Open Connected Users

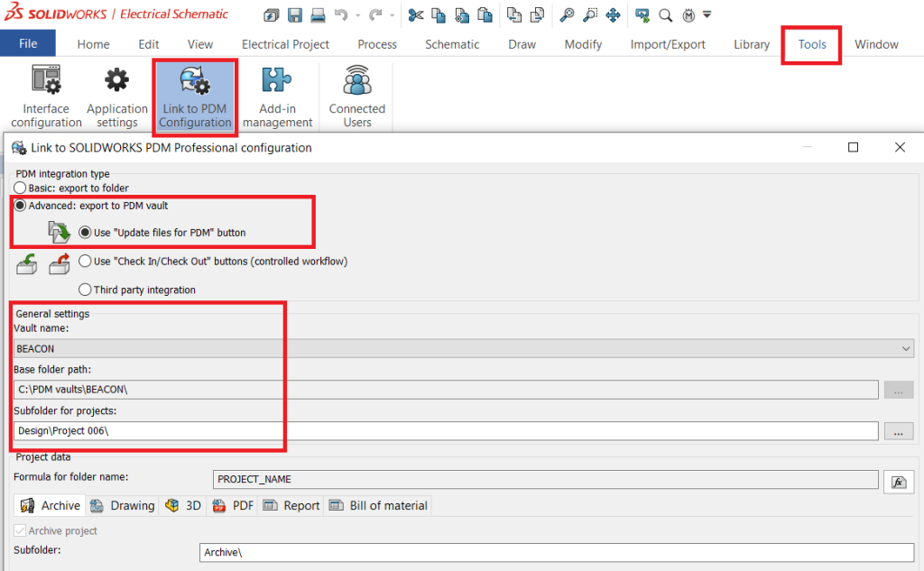click(x=357, y=96)
